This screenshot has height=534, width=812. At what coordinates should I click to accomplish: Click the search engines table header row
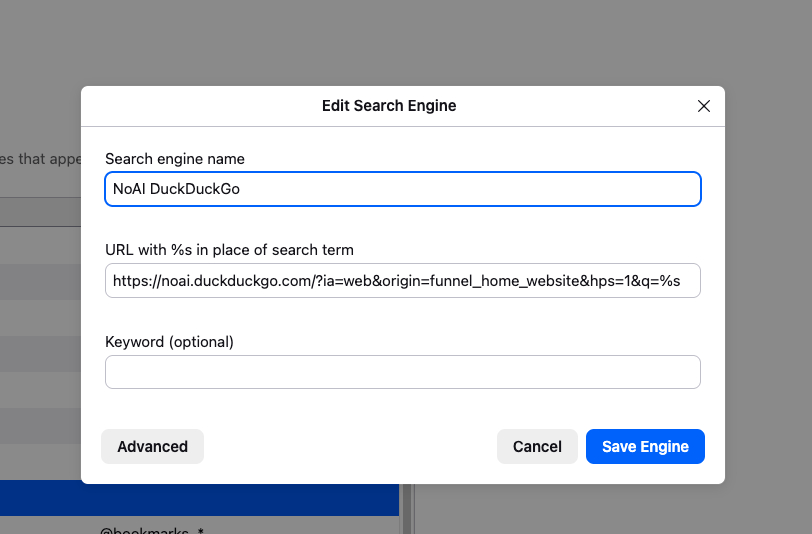coord(40,211)
